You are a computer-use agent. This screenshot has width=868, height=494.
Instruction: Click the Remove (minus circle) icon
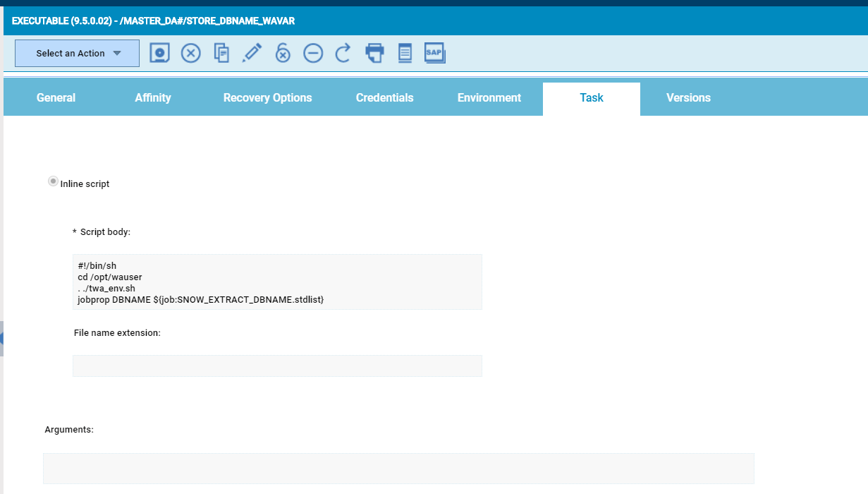[313, 52]
